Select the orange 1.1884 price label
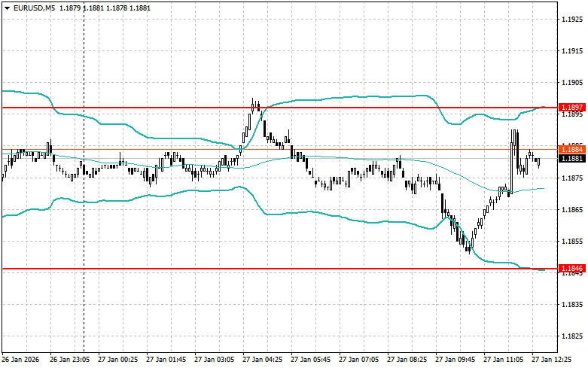This screenshot has width=588, height=368. click(x=572, y=150)
